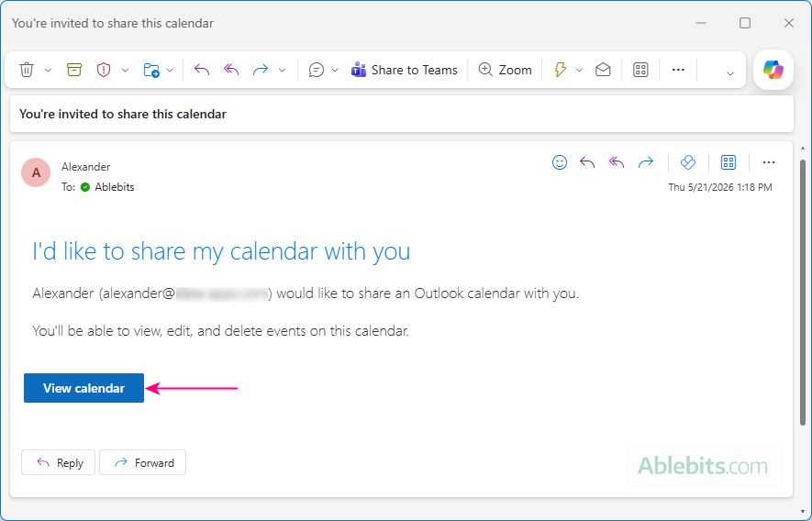Open the report options dropdown arrow

coord(125,70)
